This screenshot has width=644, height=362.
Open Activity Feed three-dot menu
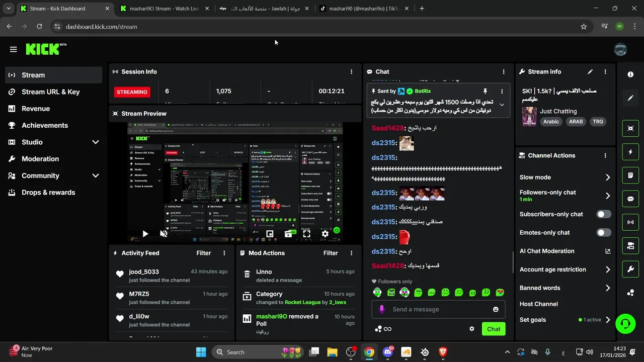tap(224, 253)
